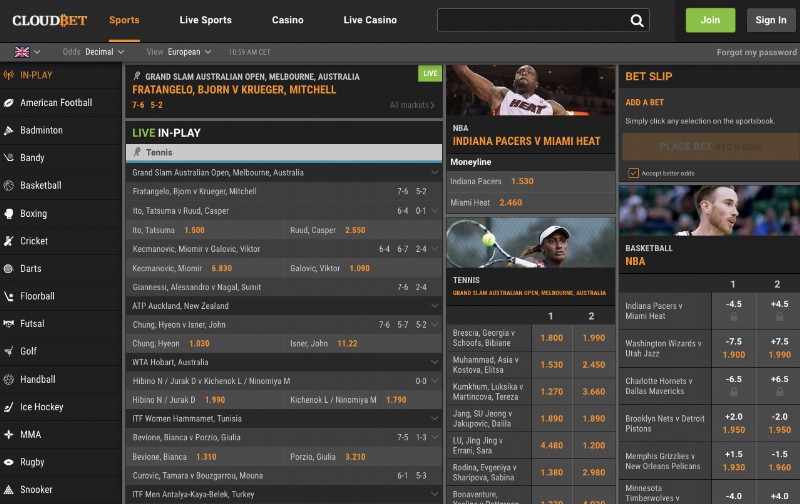Collapse ITF Women Hammamet, Tunisia section
The height and width of the screenshot is (504, 800).
tap(434, 418)
